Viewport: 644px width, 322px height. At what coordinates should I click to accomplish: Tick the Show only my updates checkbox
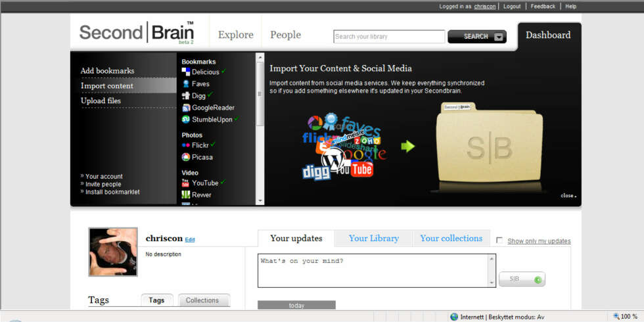click(499, 241)
